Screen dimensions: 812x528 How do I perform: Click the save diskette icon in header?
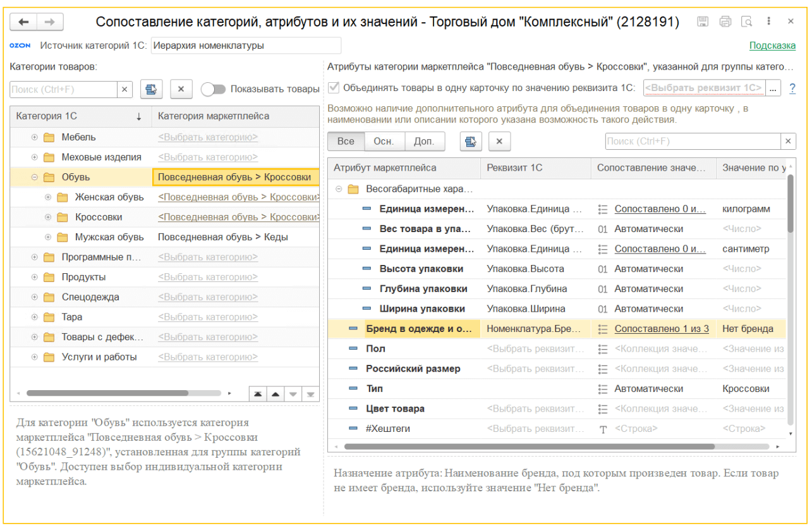point(703,22)
